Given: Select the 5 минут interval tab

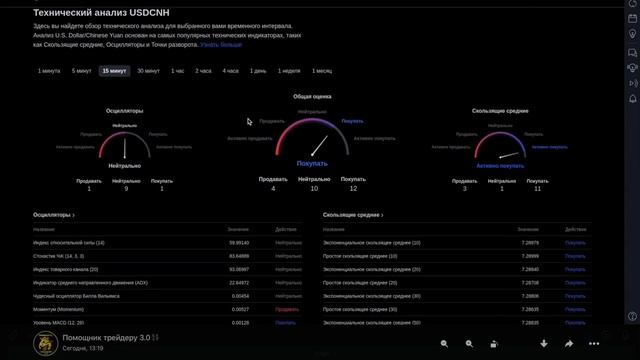Looking at the screenshot, I should (82, 71).
